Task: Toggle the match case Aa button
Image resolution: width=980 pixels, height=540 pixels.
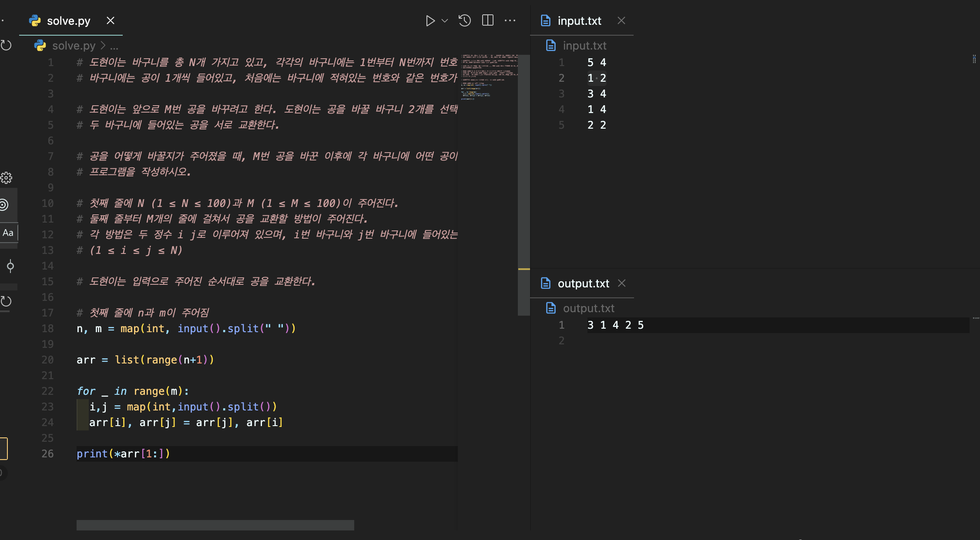Action: click(8, 233)
